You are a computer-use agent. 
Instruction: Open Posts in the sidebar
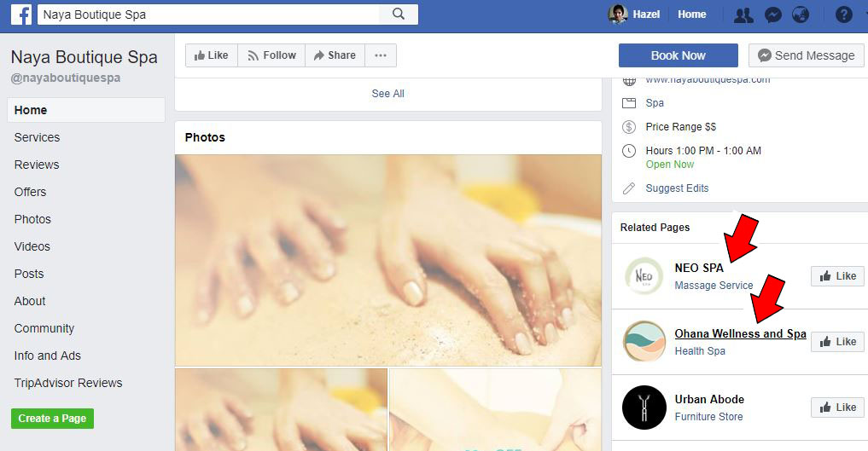[29, 275]
